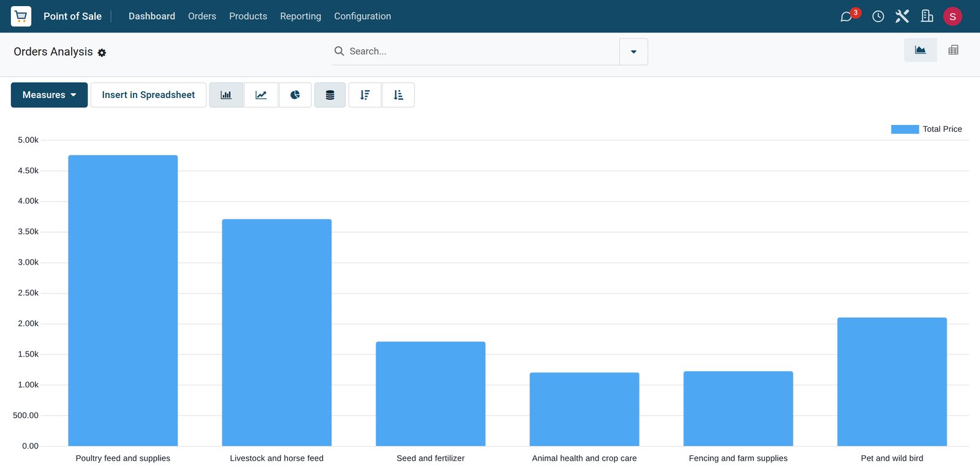Image resolution: width=980 pixels, height=476 pixels.
Task: Click the Poultry feed and supplies axis label
Action: coord(123,458)
